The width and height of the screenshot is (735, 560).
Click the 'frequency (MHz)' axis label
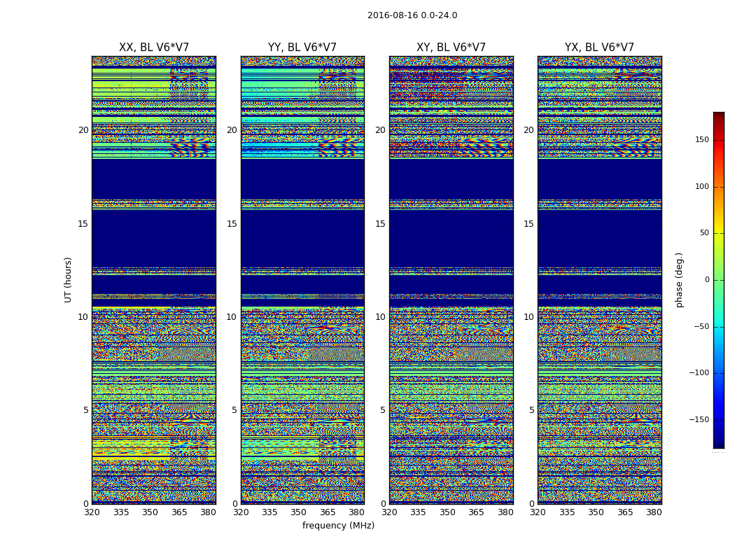[338, 525]
